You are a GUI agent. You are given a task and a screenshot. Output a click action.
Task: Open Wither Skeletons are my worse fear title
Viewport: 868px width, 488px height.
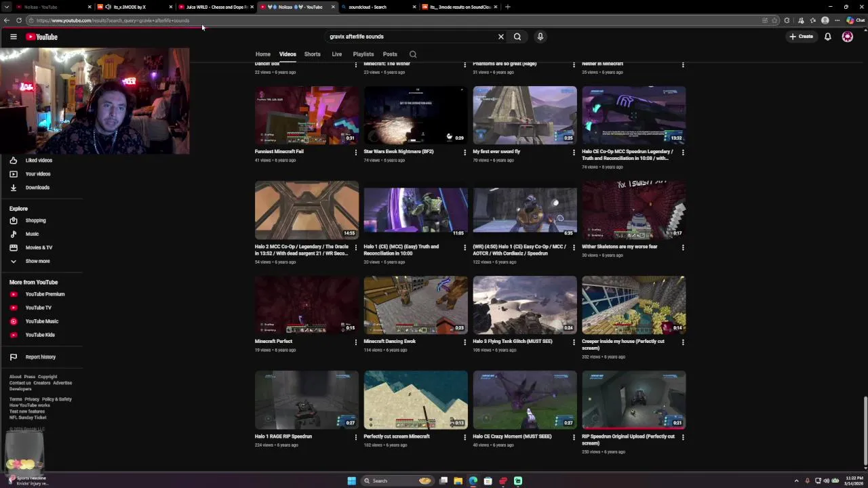[619, 247]
